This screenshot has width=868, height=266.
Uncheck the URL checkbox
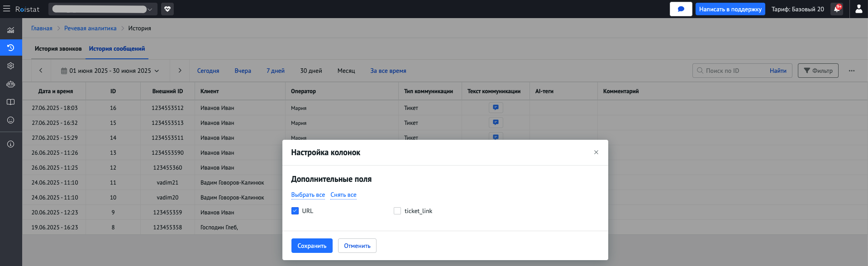(x=295, y=211)
